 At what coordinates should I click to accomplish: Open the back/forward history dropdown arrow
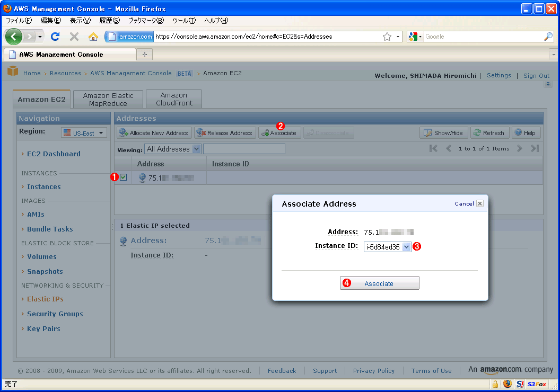pos(40,37)
